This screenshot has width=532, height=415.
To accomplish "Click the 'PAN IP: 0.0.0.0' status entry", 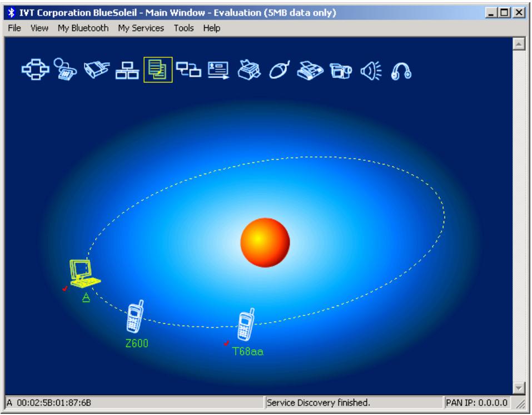I will coord(477,402).
